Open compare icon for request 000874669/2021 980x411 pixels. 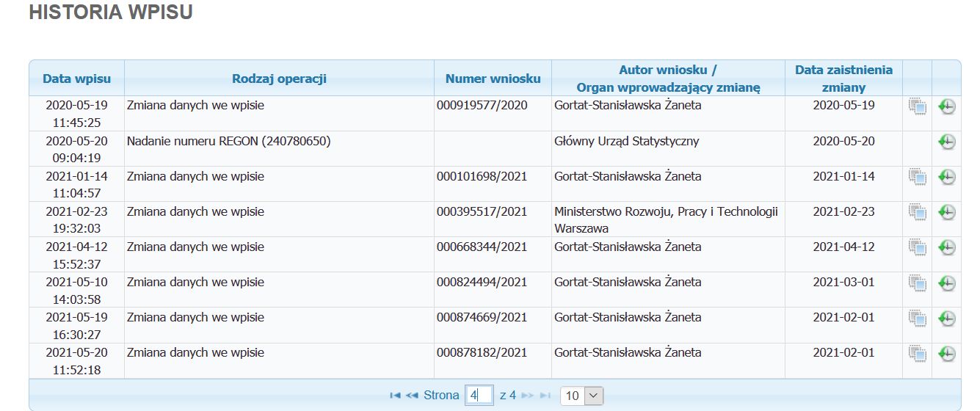tap(917, 319)
